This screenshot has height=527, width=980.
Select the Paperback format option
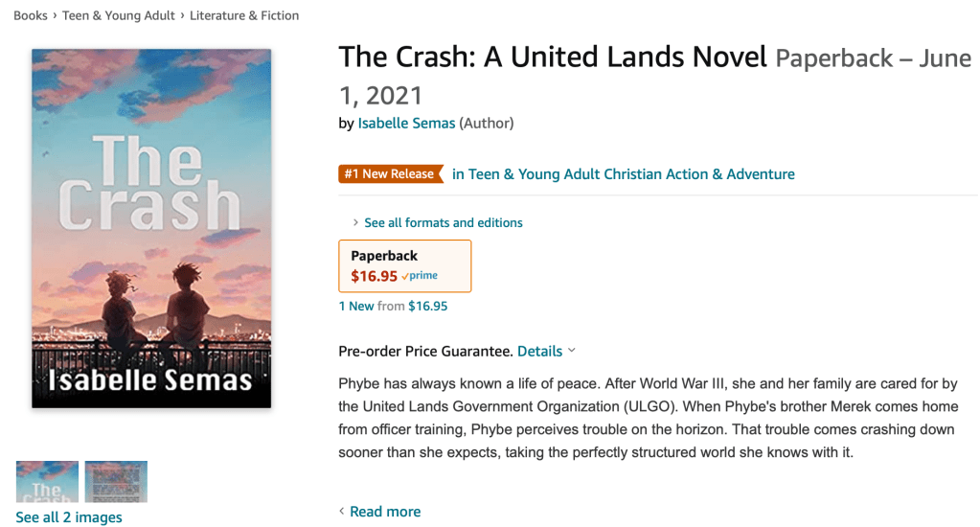click(x=404, y=265)
